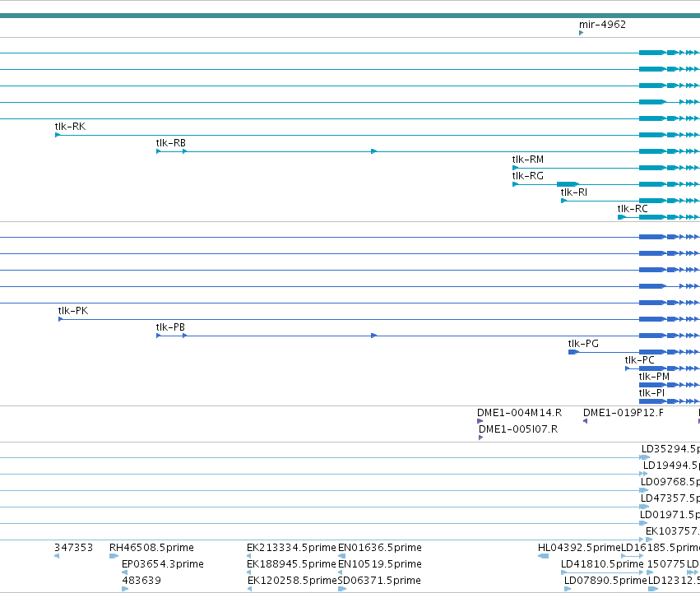Click the EN01636.5prime EST label

click(x=379, y=548)
